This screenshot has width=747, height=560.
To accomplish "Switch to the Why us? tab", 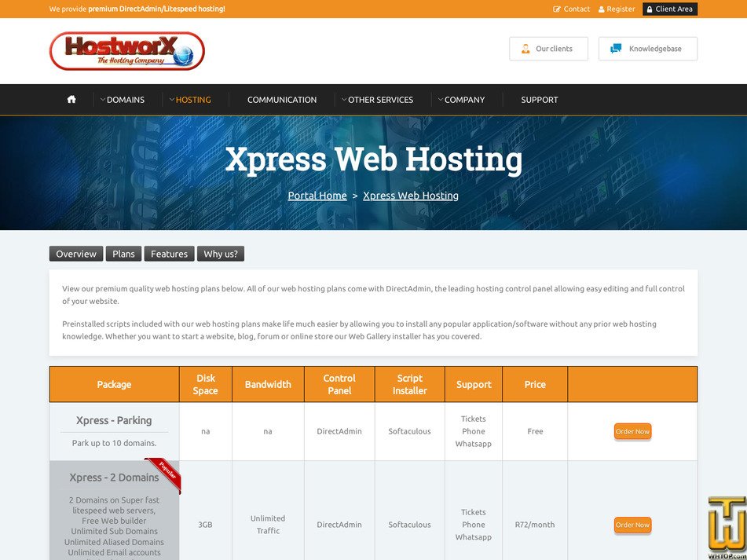I will click(x=221, y=254).
